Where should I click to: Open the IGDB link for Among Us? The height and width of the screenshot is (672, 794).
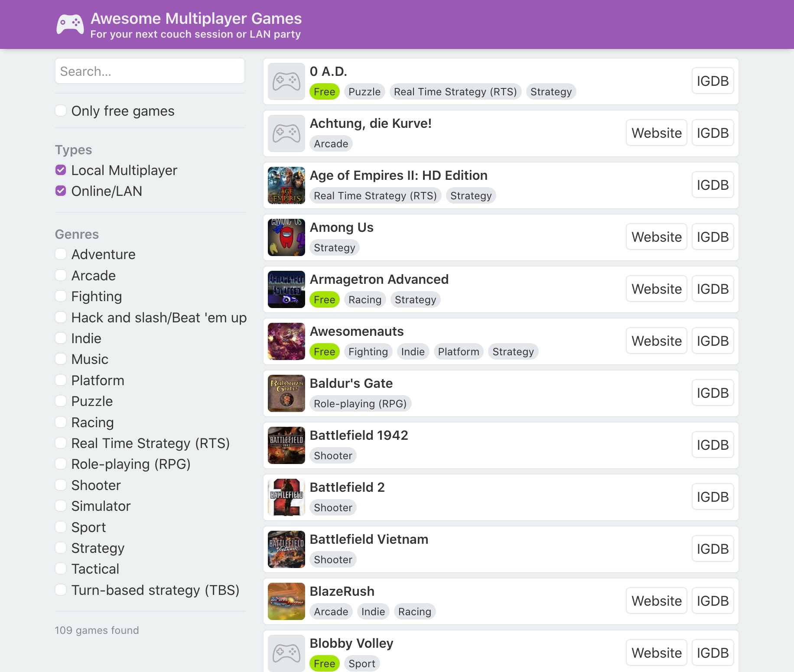(x=713, y=237)
